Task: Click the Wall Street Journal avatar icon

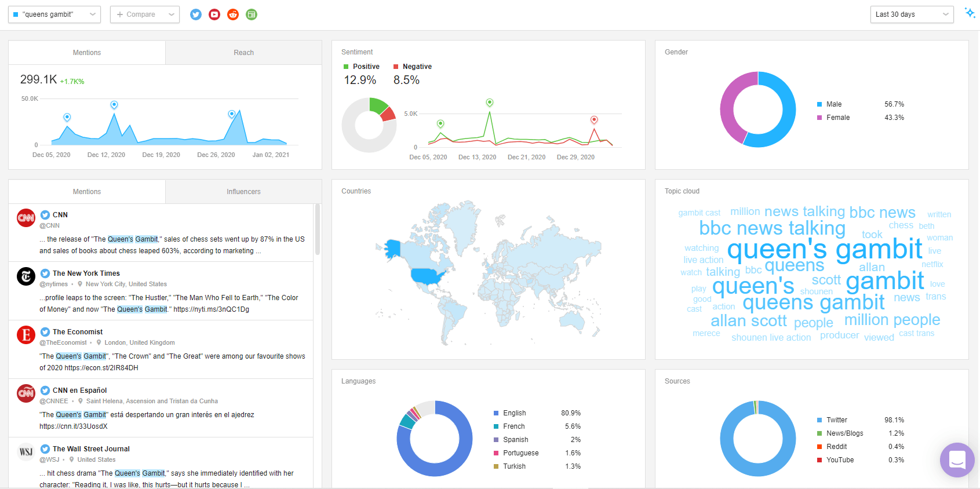Action: [26, 452]
